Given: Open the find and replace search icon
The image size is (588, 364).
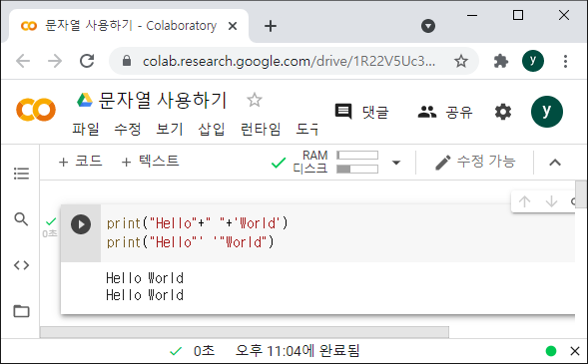Looking at the screenshot, I should [21, 219].
